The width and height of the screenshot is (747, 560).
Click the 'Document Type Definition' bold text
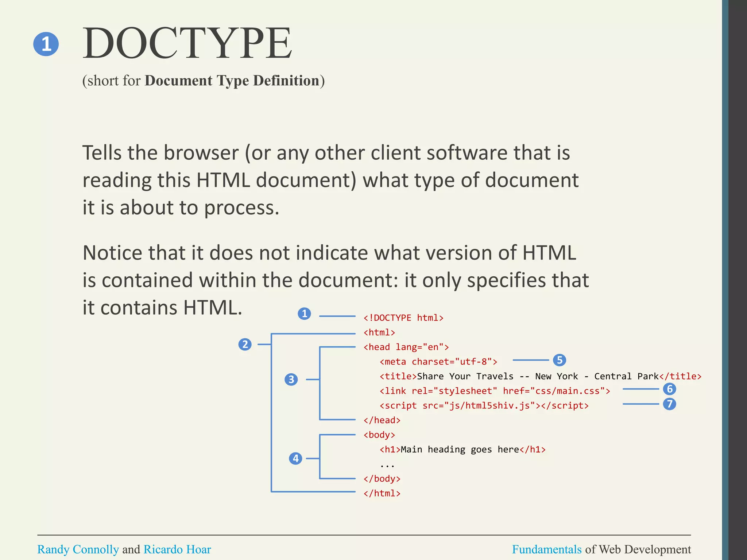tap(232, 80)
